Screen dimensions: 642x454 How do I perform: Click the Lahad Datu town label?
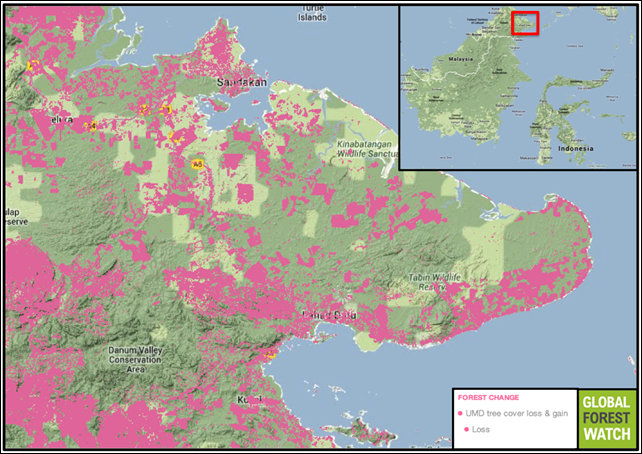click(x=329, y=315)
